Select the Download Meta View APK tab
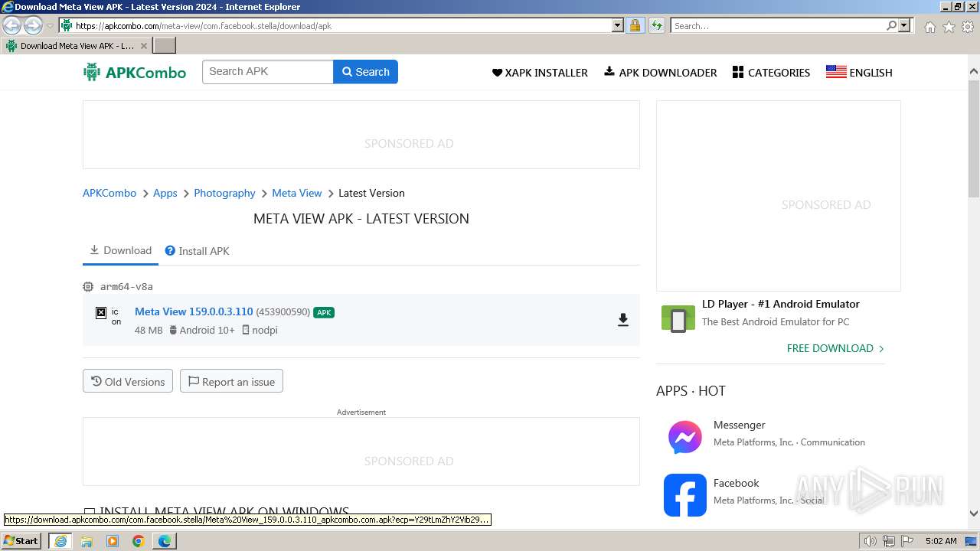This screenshot has height=551, width=980. (x=77, y=45)
